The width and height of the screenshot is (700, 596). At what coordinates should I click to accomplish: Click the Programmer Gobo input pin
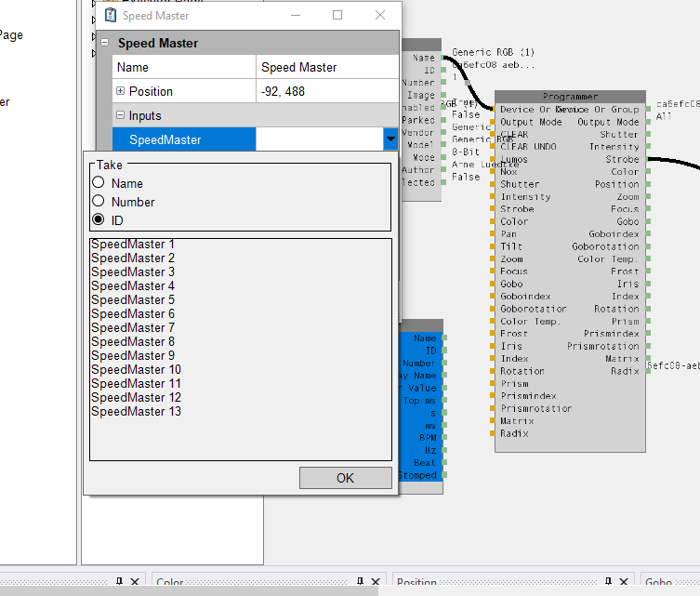click(x=493, y=284)
